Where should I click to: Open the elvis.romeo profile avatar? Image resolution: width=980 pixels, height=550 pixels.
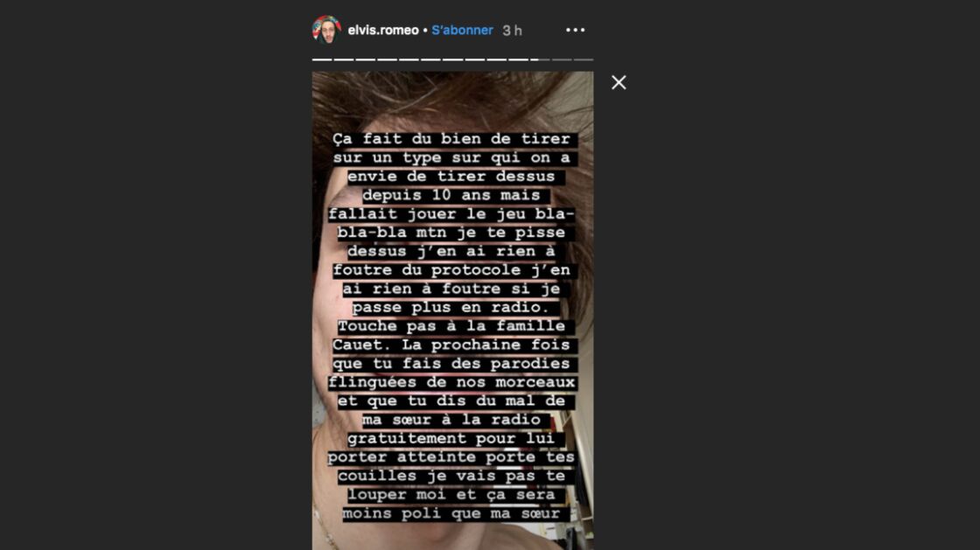[326, 30]
